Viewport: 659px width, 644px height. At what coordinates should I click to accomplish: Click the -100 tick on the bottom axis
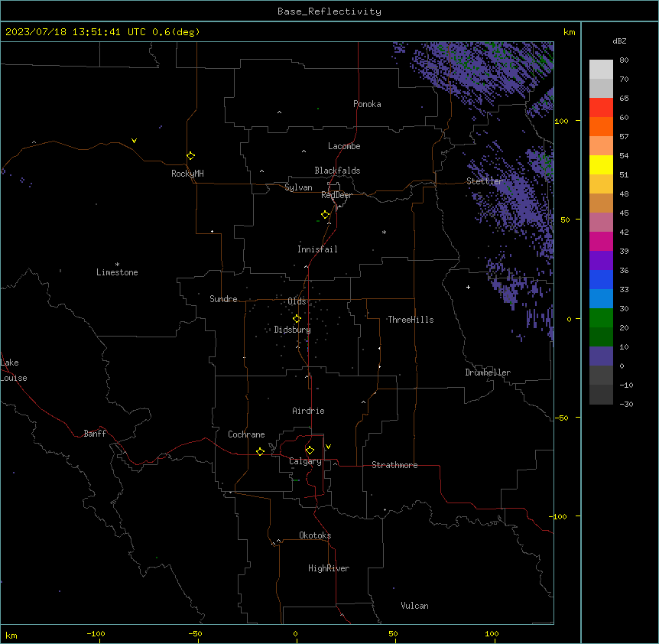point(96,634)
